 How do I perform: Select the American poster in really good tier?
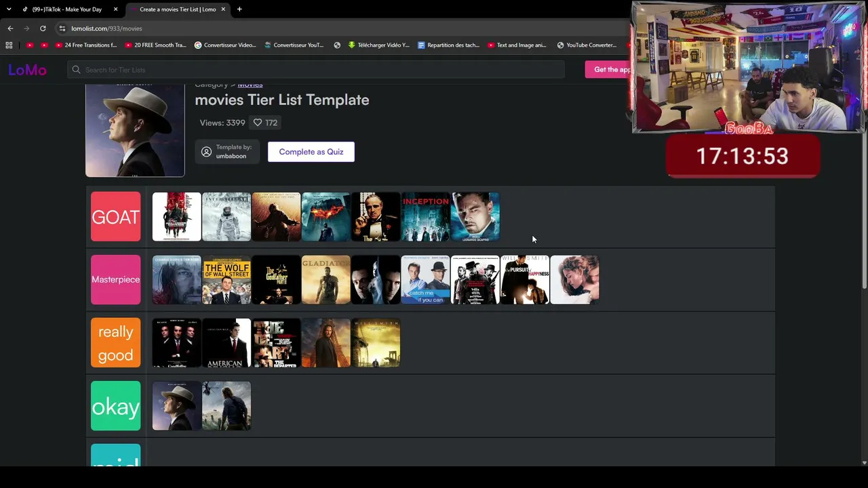[x=226, y=343]
